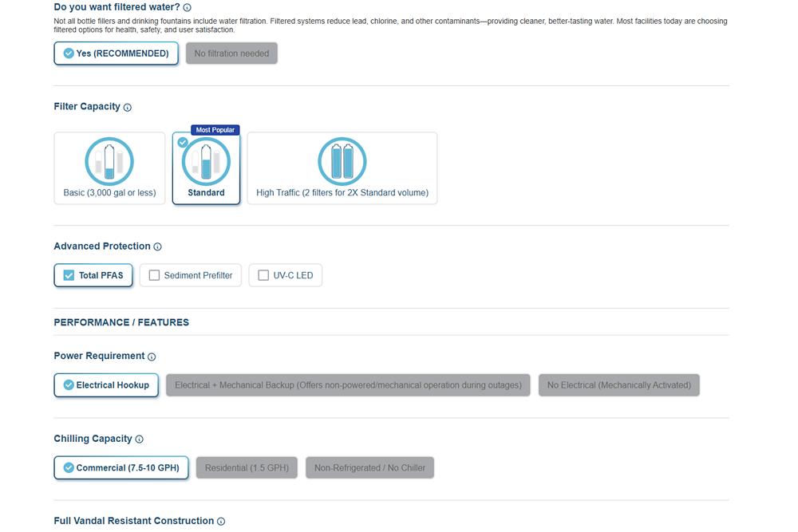Screen dimensions: 798x532
Task: Choose High Traffic 2X Standard volume option
Action: pyautogui.click(x=342, y=168)
